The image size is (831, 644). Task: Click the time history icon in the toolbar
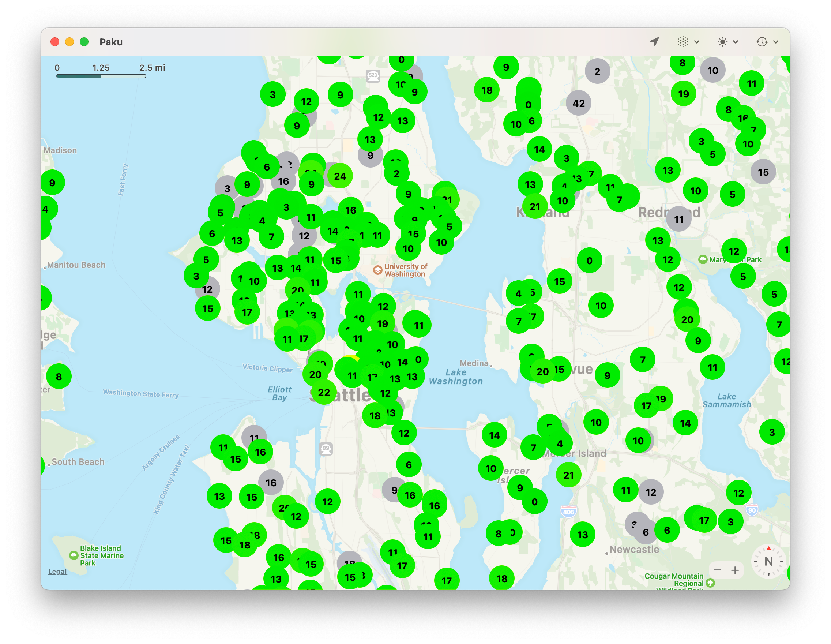[762, 42]
